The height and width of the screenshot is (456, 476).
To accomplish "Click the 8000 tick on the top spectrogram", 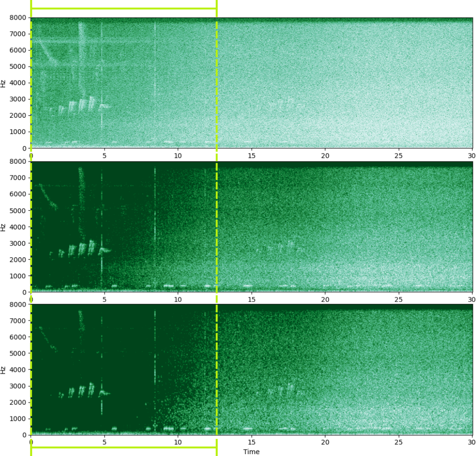I will tap(18, 18).
